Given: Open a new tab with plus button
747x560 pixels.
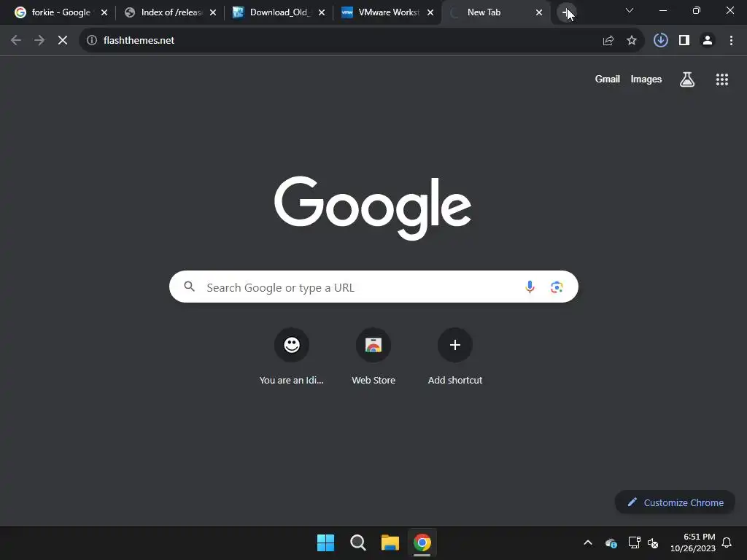Looking at the screenshot, I should pos(566,13).
